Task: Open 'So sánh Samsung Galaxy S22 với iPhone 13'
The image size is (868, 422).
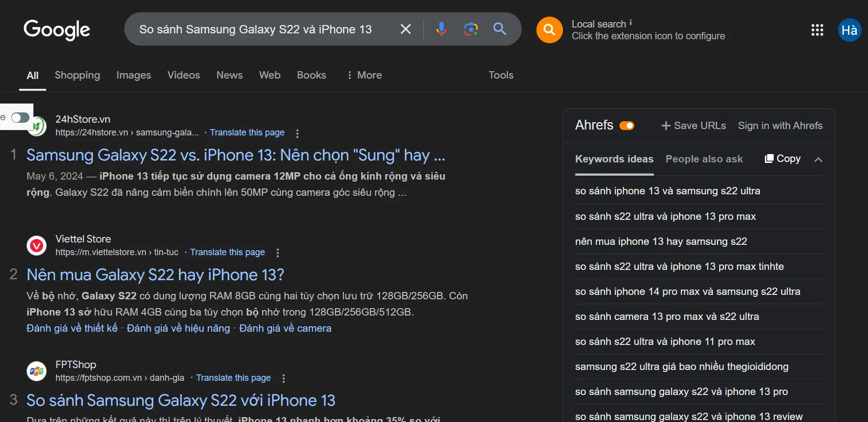Action: (x=181, y=400)
